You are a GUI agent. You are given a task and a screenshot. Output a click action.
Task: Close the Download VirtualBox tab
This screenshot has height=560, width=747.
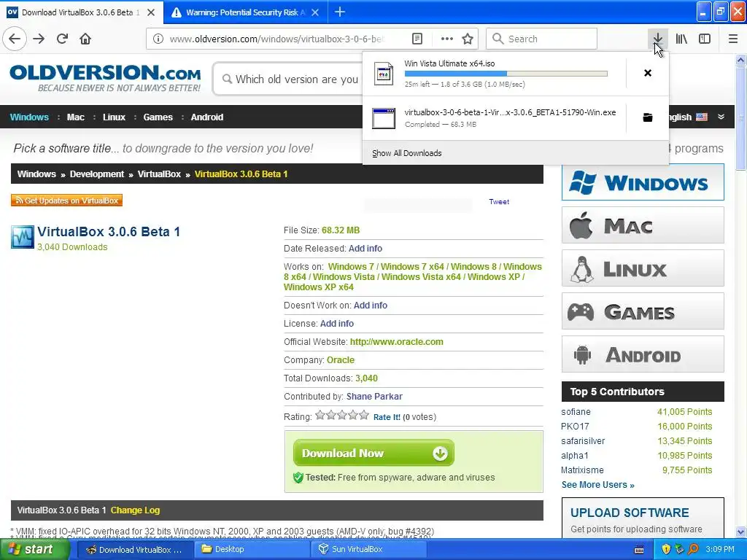[151, 12]
